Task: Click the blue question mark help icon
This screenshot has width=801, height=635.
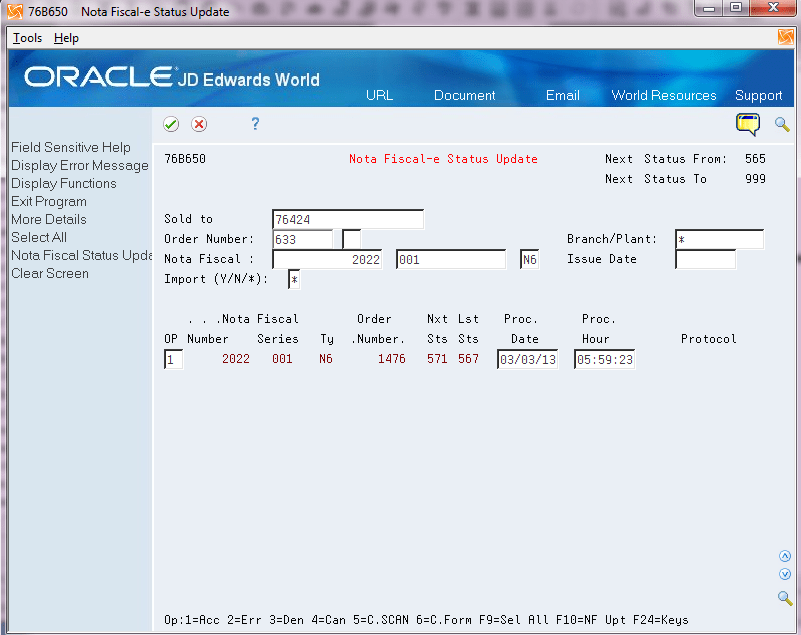Action: pyautogui.click(x=255, y=124)
